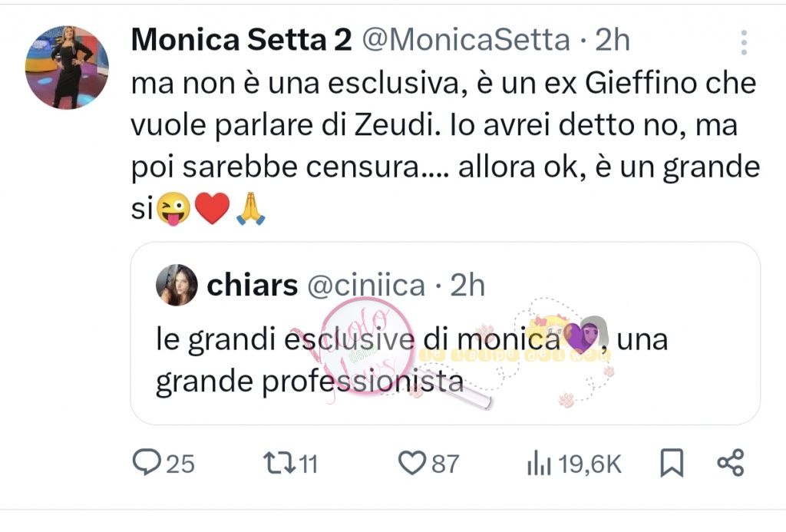Open the three-dot more options menu
This screenshot has width=786, height=532.
click(743, 43)
